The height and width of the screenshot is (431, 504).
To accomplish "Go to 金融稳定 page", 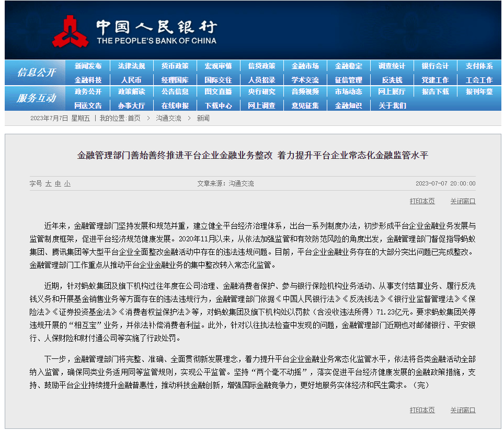I will 348,66.
